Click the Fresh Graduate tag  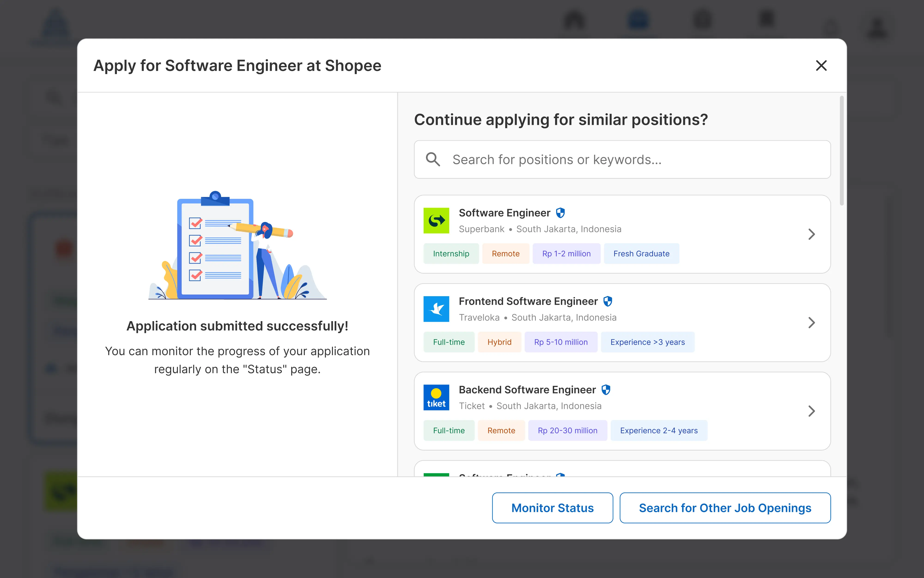pos(641,253)
